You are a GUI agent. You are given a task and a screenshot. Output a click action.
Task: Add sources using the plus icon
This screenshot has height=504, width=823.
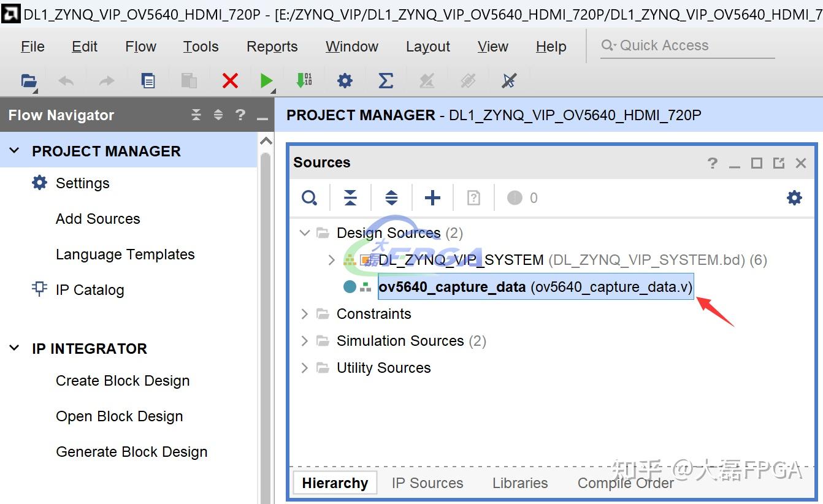point(432,198)
